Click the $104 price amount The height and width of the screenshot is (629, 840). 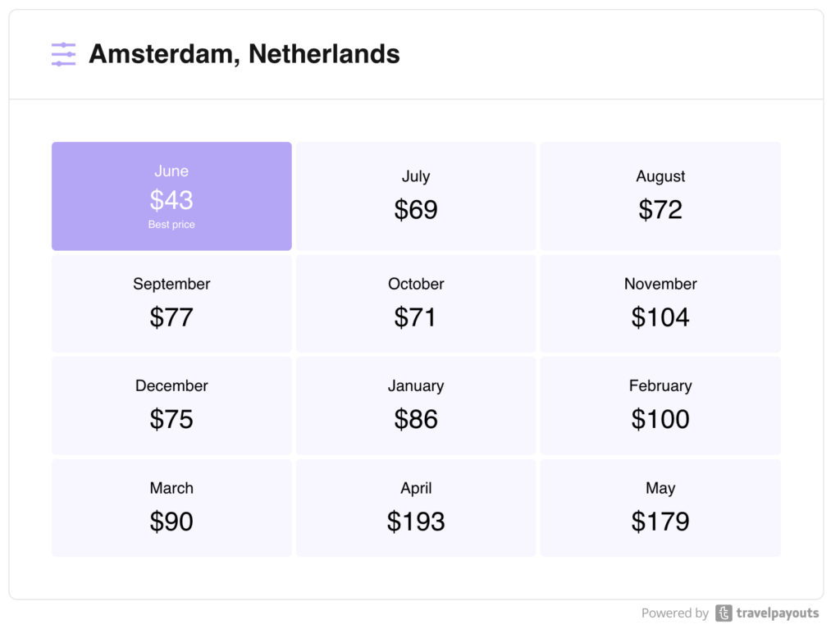click(660, 317)
